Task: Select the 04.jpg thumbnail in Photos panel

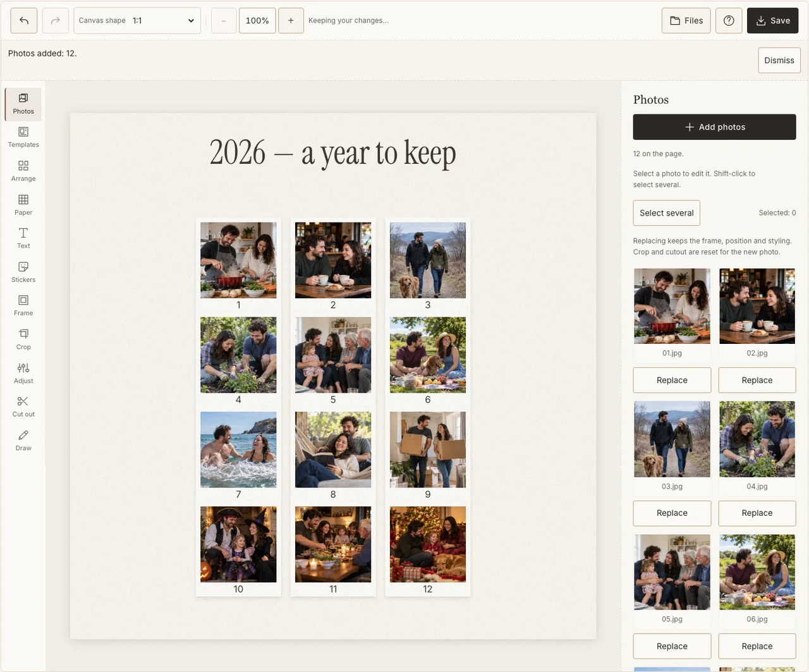Action: click(757, 439)
